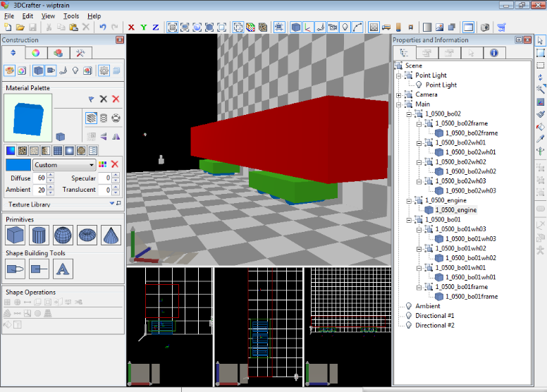Pick the eyedropper tool in right toolbar

tap(541, 139)
